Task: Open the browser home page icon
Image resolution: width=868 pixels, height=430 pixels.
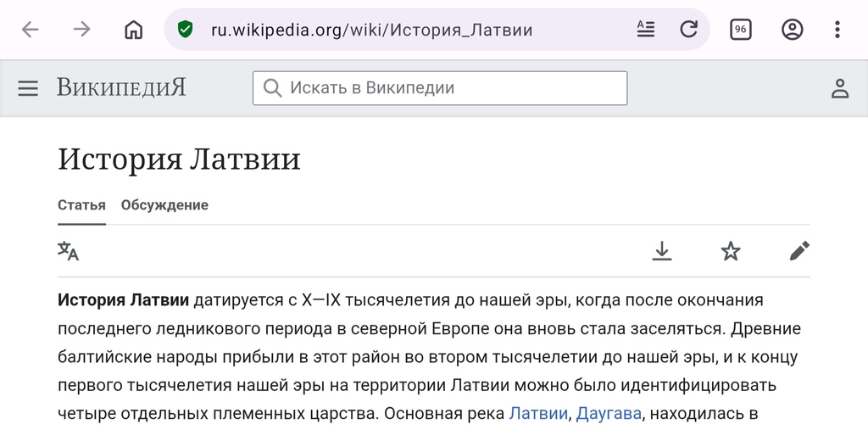Action: point(133,30)
